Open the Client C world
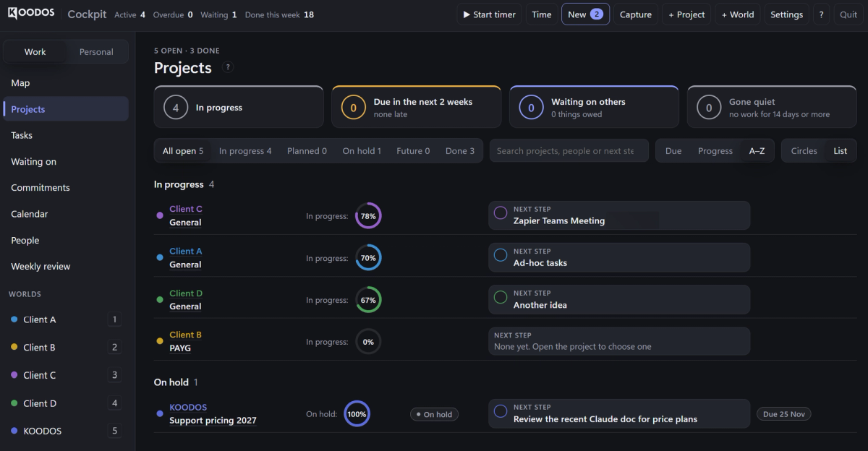Image resolution: width=868 pixels, height=451 pixels. [66, 375]
